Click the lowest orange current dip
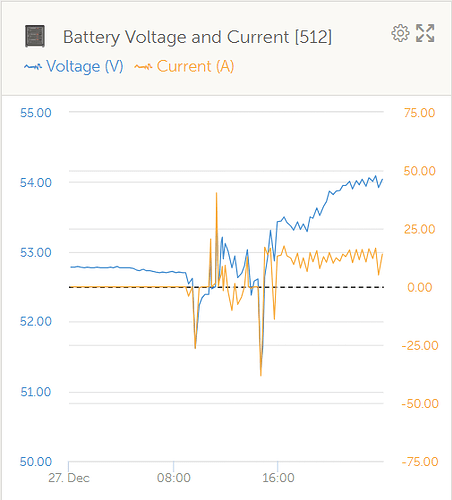Viewport: 452px width, 500px height. click(261, 375)
